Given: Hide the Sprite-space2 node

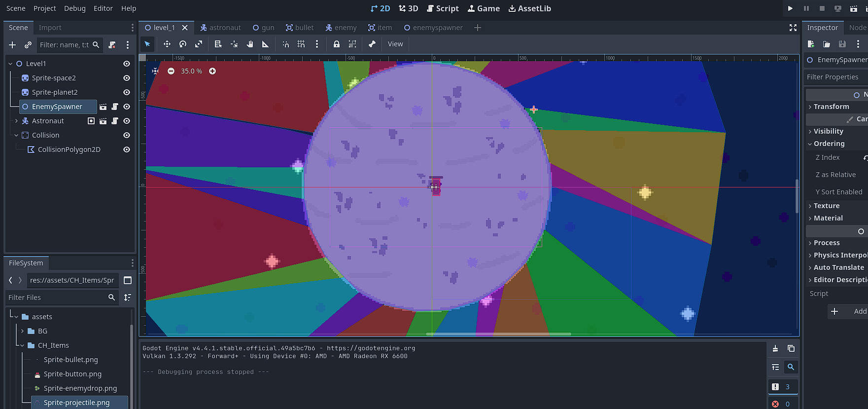Looking at the screenshot, I should click(127, 78).
